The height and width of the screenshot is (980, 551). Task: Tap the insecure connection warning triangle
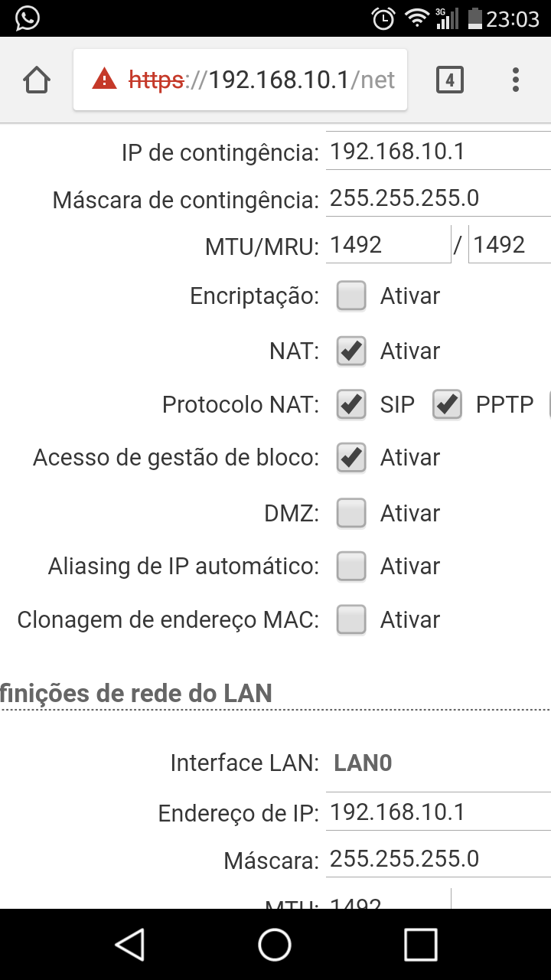pos(105,80)
